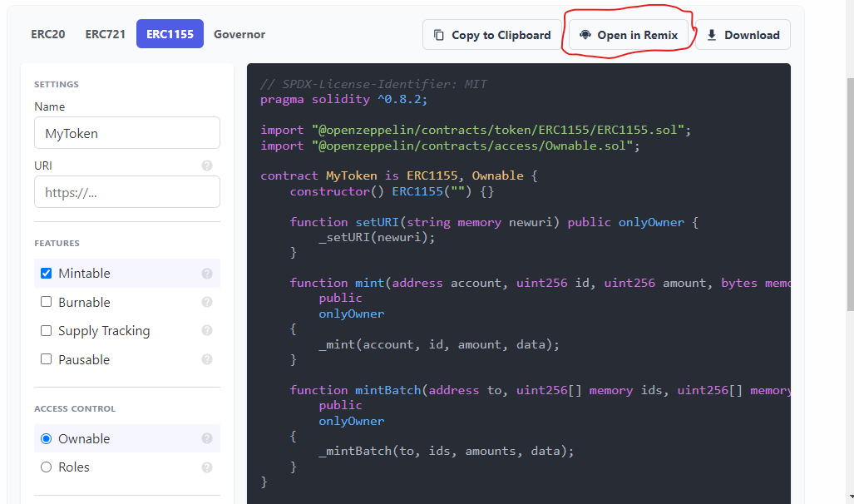Screen dimensions: 854x504
Task: Click inside the URI input field
Action: click(126, 192)
